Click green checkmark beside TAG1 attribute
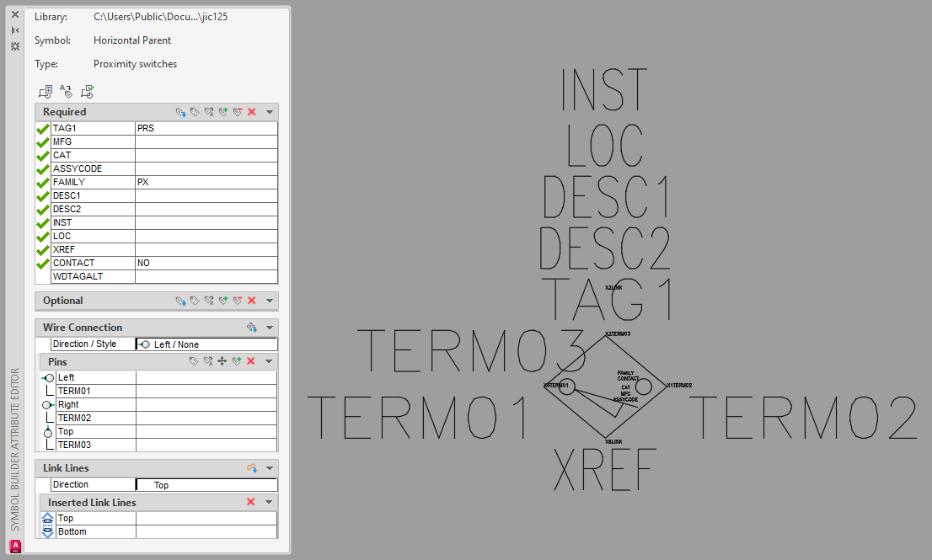The image size is (932, 560). tap(43, 129)
